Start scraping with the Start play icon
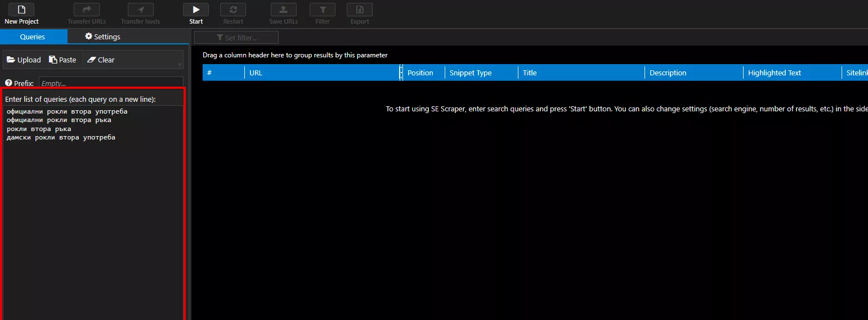 coord(196,10)
